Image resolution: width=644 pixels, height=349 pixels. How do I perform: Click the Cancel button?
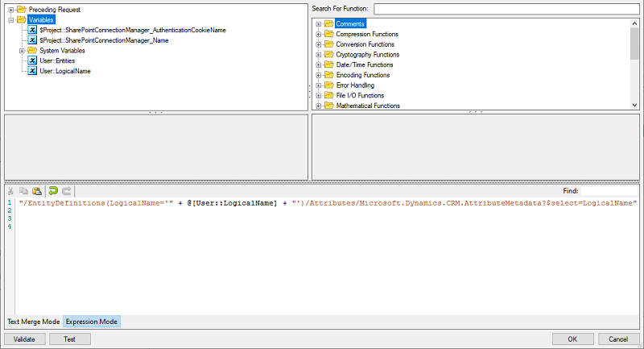coord(618,339)
